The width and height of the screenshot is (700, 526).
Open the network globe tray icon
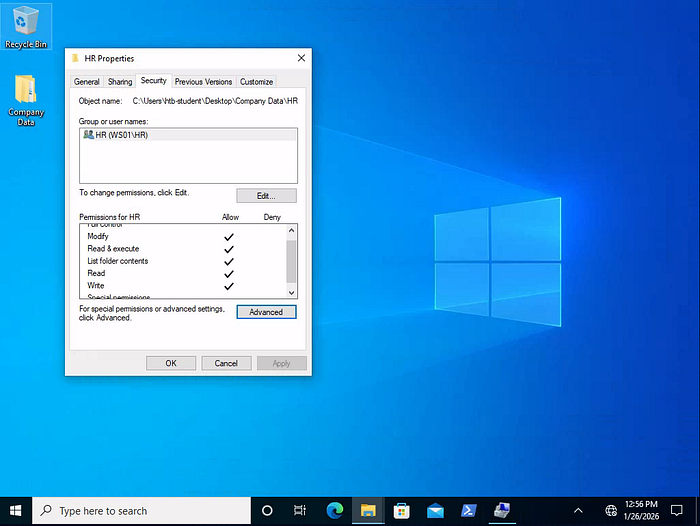(x=611, y=510)
